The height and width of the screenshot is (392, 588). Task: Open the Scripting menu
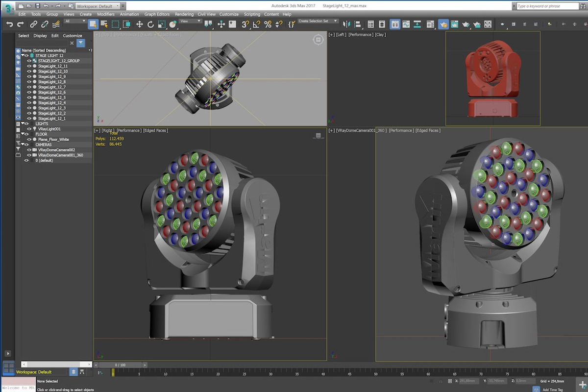click(x=252, y=14)
